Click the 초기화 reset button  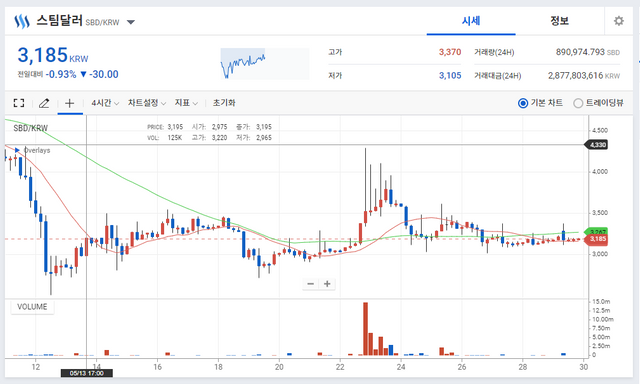click(x=224, y=103)
